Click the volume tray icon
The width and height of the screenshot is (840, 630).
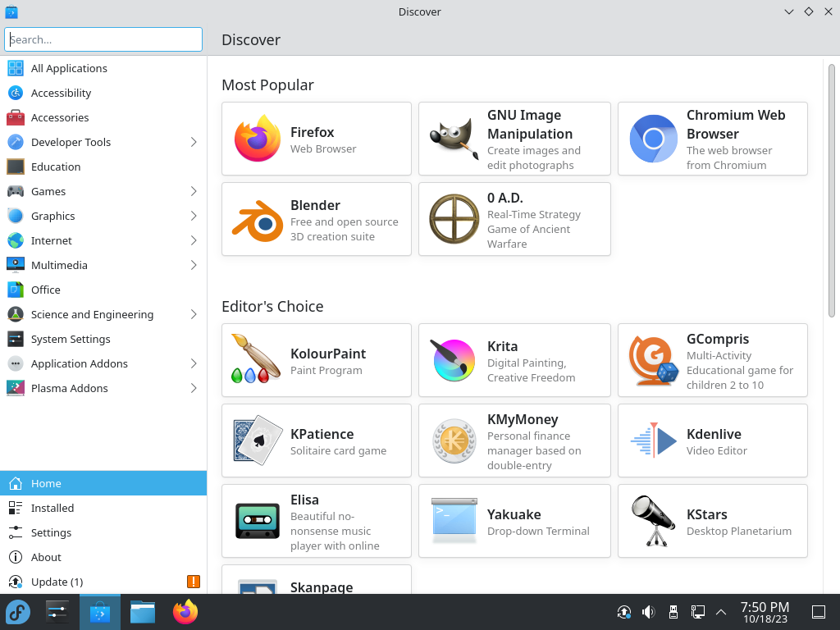click(x=649, y=612)
